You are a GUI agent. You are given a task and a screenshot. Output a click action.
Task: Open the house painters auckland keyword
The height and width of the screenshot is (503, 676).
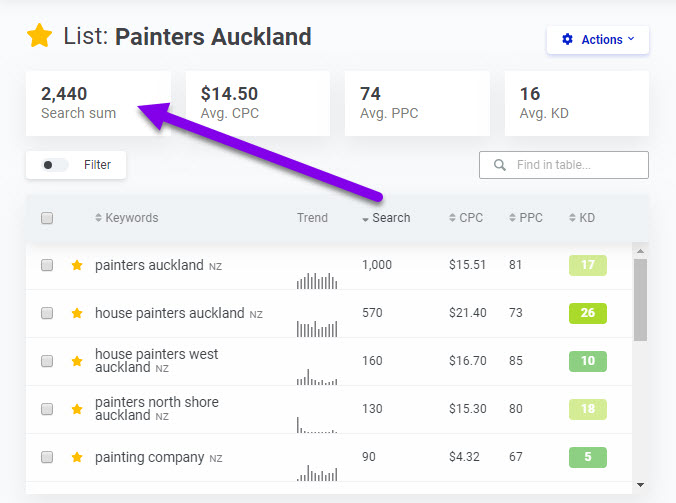[x=169, y=313]
